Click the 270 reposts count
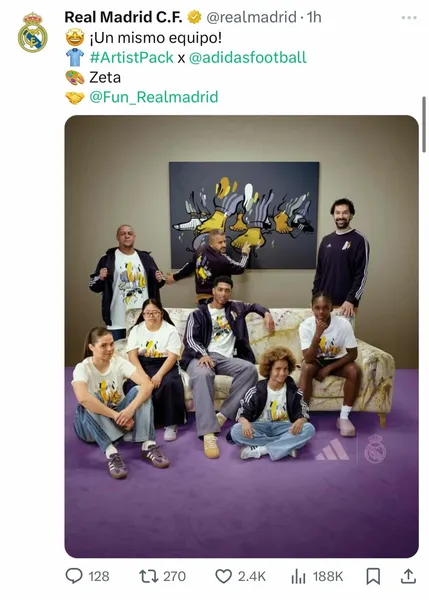This screenshot has width=429, height=600. tap(175, 576)
